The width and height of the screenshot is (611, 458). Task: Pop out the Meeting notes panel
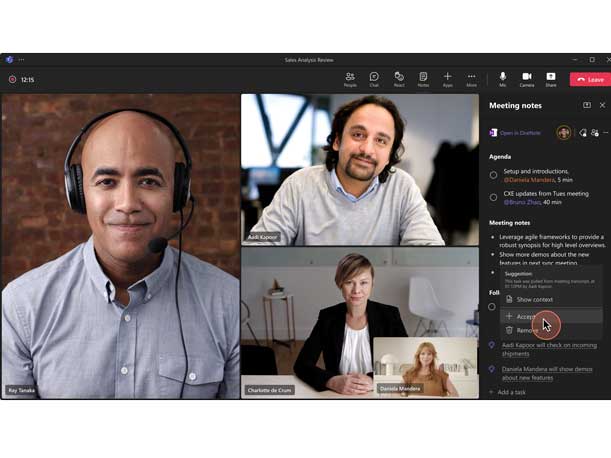587,105
